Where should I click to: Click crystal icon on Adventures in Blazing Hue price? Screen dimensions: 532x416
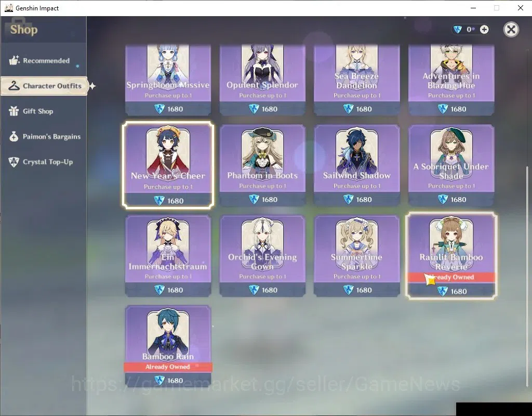(x=443, y=109)
